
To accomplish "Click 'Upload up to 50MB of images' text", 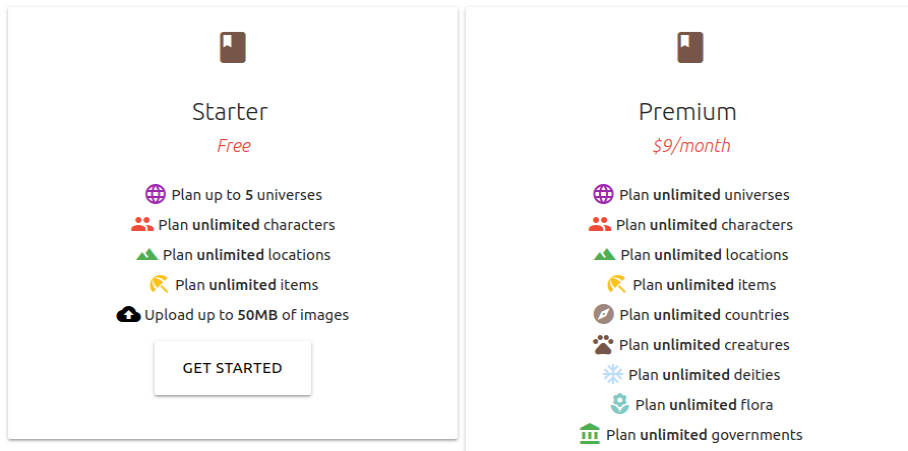I will (x=246, y=315).
